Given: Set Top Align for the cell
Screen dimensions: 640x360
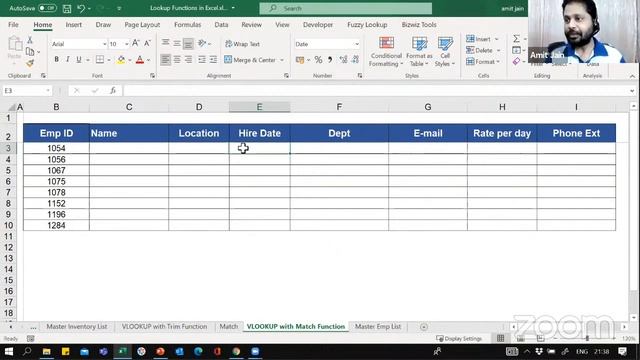Looking at the screenshot, I should pos(165,42).
